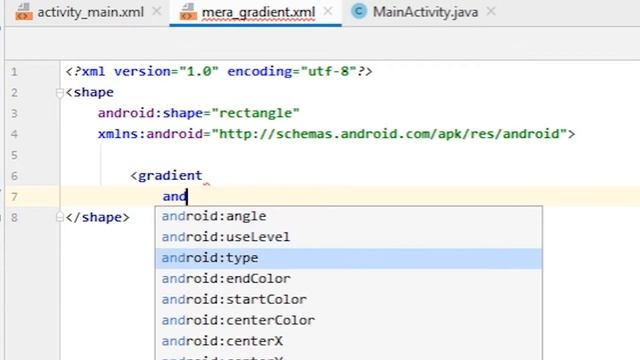Place cursor on the xml version declaration
The image size is (640, 360).
(219, 71)
